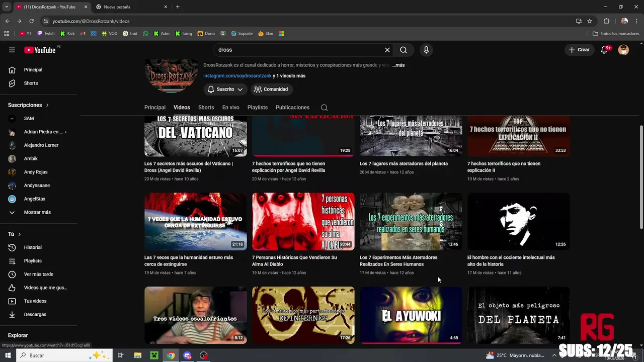
Task: Bookmark this page with the star
Action: click(590, 21)
